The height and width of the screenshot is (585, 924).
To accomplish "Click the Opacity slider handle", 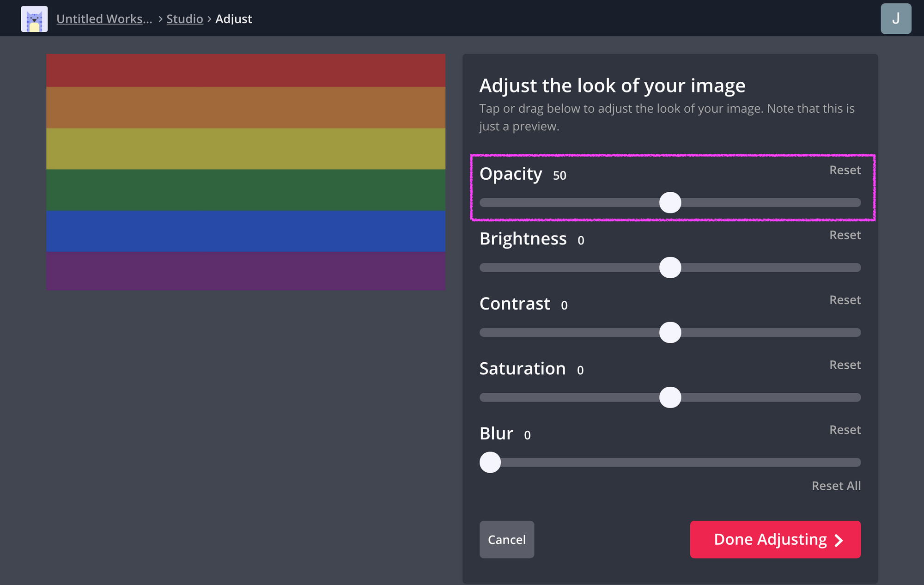I will [x=670, y=202].
